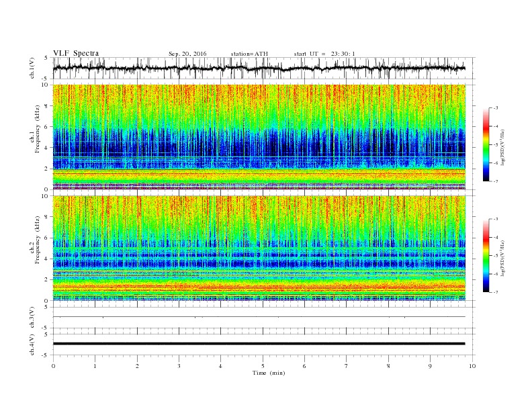
Task: Click the ch.1 spectrogram color scale bar
Action: pos(486,144)
